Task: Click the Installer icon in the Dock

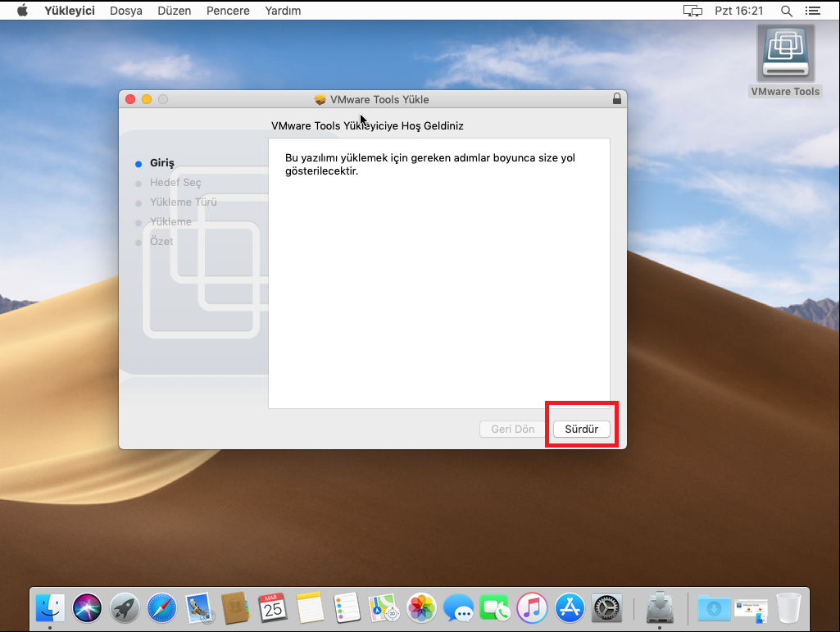Action: click(x=660, y=608)
